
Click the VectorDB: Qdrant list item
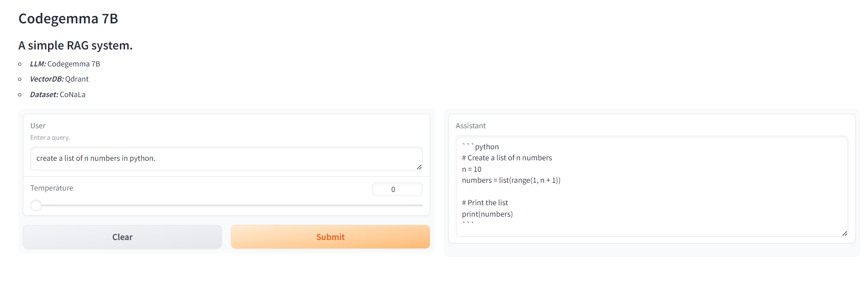tap(59, 79)
